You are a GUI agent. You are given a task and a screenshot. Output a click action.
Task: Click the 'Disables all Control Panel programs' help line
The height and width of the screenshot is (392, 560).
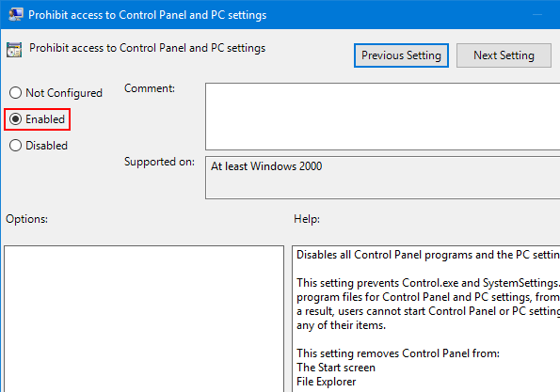(x=428, y=255)
